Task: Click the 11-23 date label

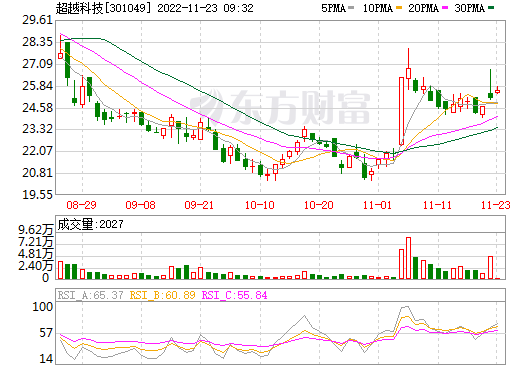Action: pyautogui.click(x=496, y=205)
